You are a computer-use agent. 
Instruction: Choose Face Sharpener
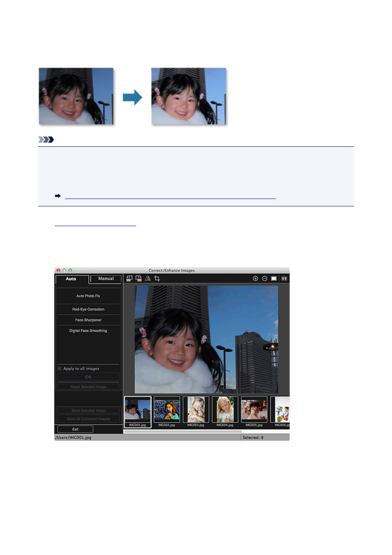tap(88, 320)
